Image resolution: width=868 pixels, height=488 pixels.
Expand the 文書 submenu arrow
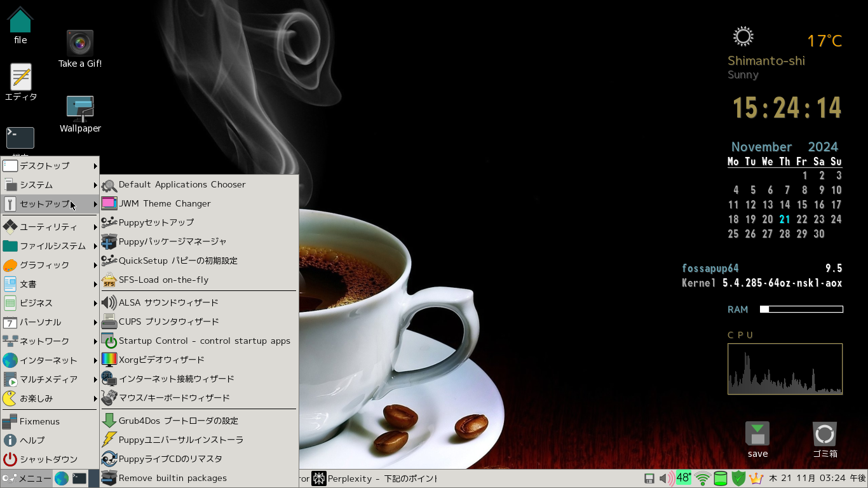pyautogui.click(x=95, y=284)
